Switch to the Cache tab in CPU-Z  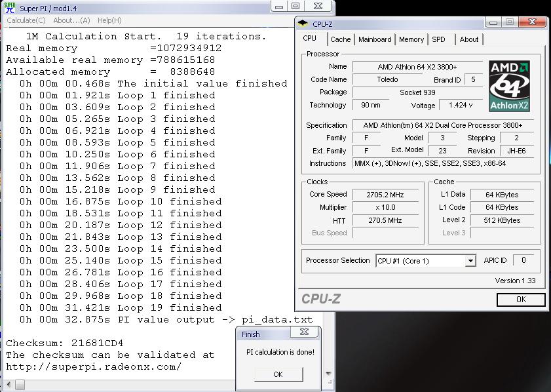(340, 39)
